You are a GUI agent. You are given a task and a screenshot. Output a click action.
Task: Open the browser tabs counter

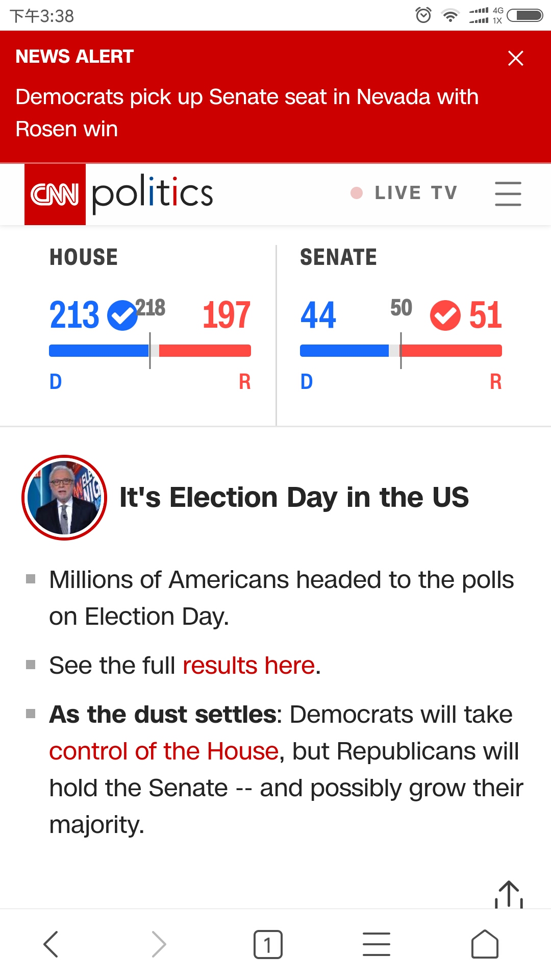click(268, 944)
